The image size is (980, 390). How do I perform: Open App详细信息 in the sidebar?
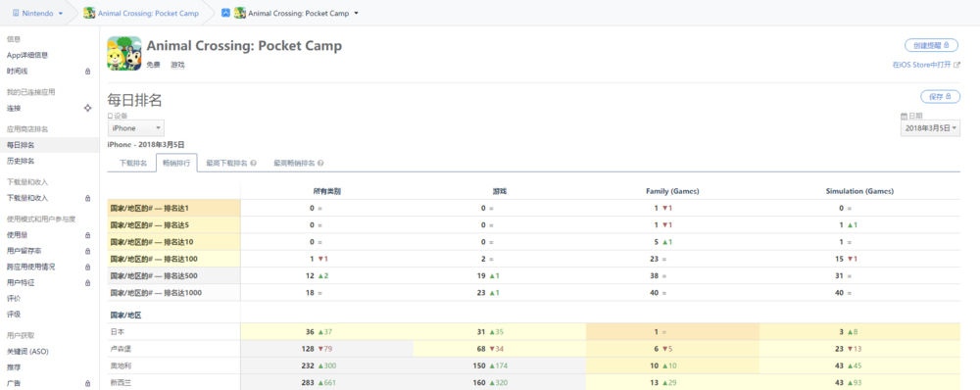27,55
